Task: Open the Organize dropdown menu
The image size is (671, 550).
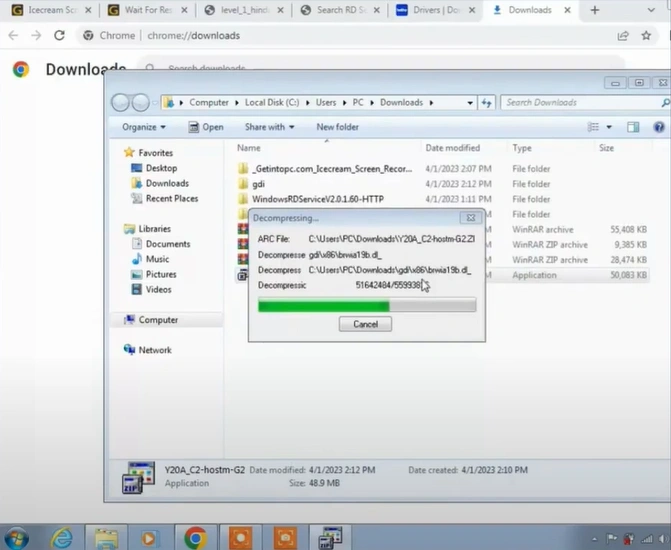Action: tap(145, 127)
